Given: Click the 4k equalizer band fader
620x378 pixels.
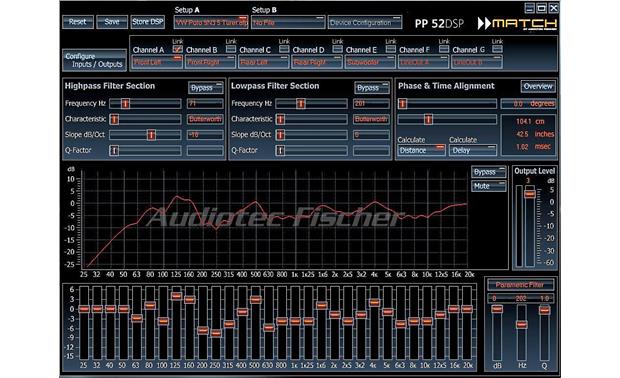Looking at the screenshot, I should pyautogui.click(x=374, y=302).
